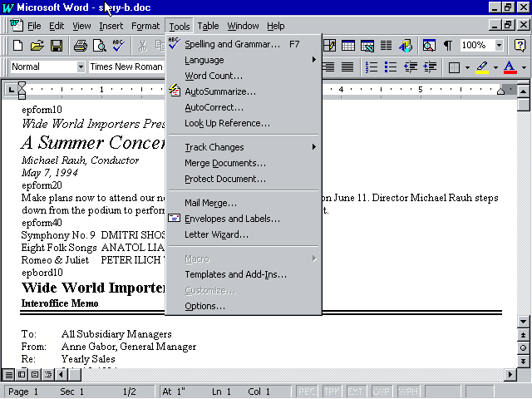Click the Font Color red A icon
Image resolution: width=532 pixels, height=399 pixels.
[x=510, y=66]
